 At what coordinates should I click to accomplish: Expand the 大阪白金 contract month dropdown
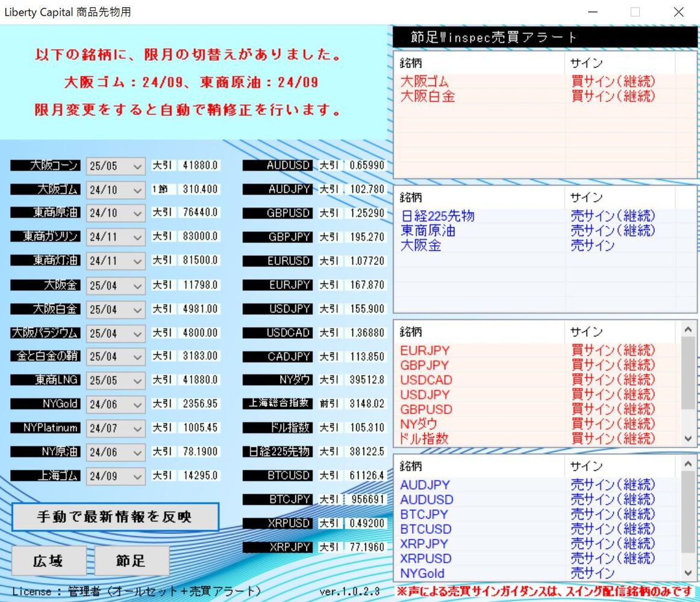116,309
